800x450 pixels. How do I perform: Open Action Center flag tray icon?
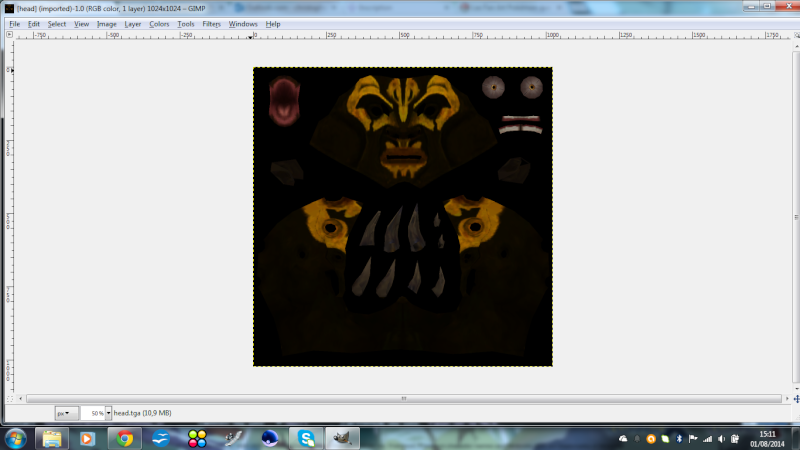pos(693,439)
